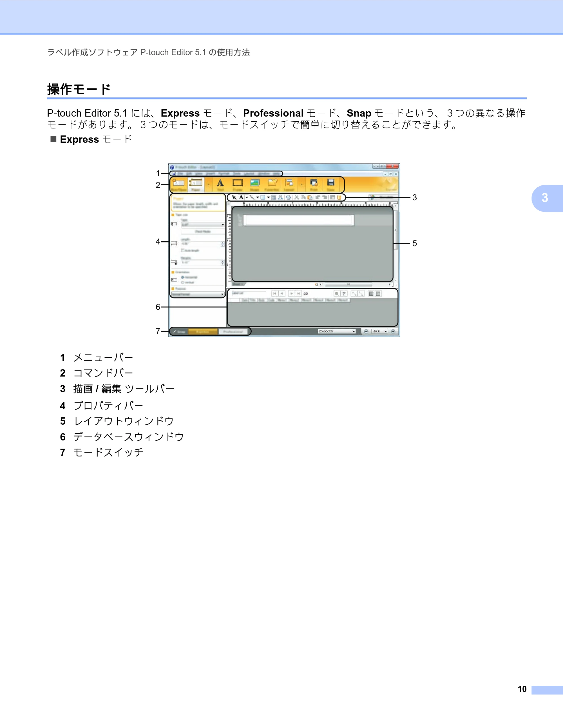The image size is (563, 728).
Task: Open the Insert menu
Action: click(x=210, y=174)
